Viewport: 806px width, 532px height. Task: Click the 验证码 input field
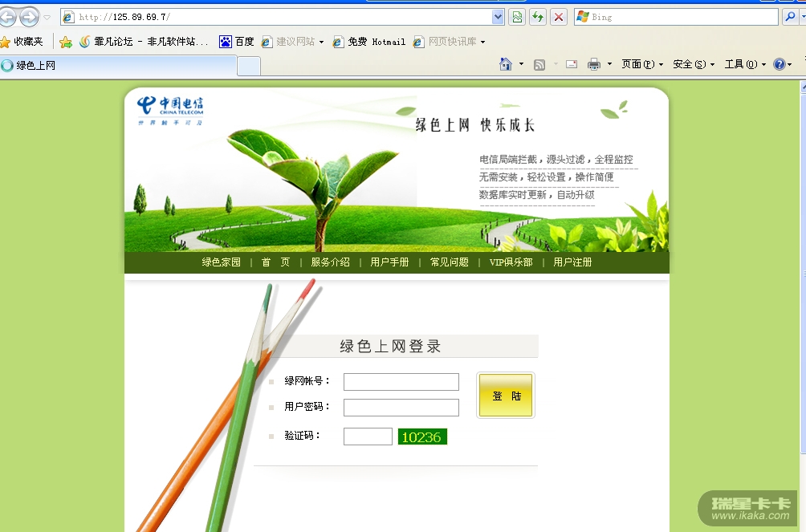pos(368,437)
